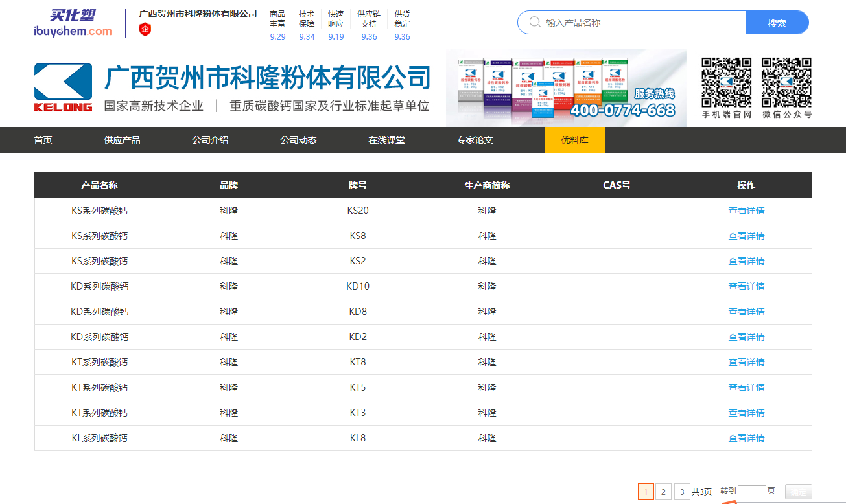
Task: View details for grade KD8
Action: point(746,312)
